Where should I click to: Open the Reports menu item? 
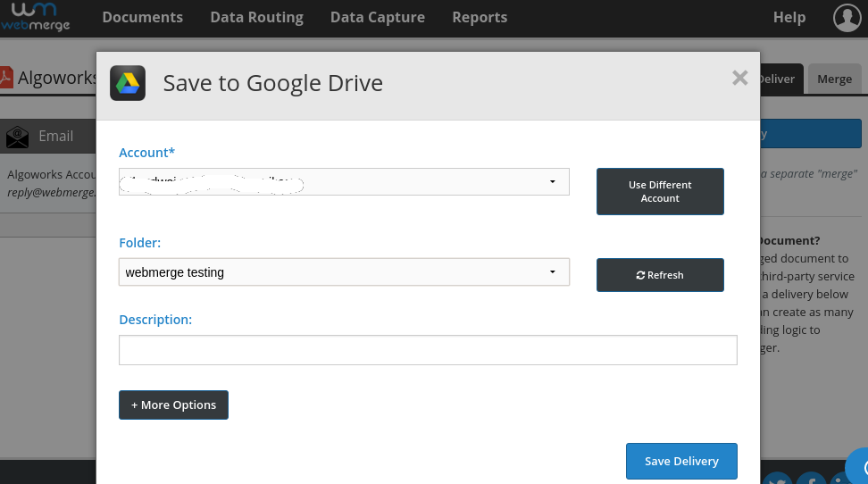coord(480,18)
